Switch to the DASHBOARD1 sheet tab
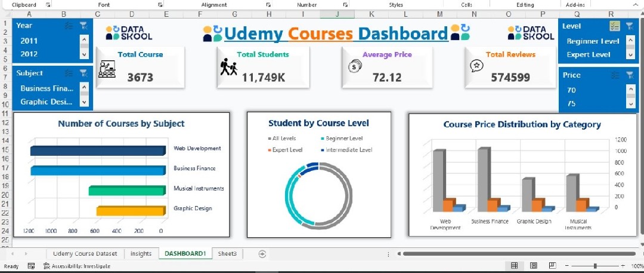The width and height of the screenshot is (644, 273). [185, 254]
